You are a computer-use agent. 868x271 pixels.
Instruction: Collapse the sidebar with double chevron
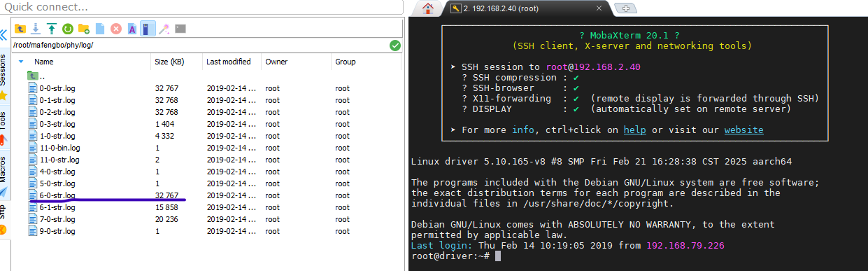coord(3,36)
